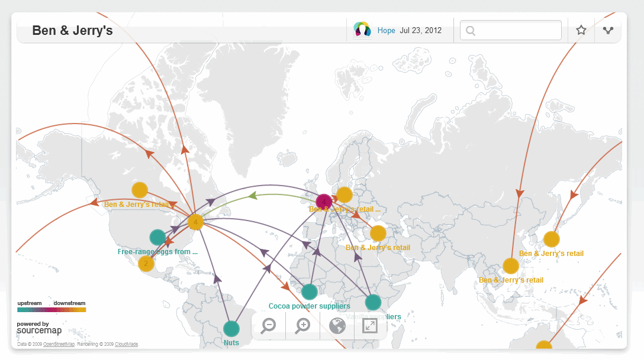Switch to globe view
The height and width of the screenshot is (360, 644).
click(337, 326)
